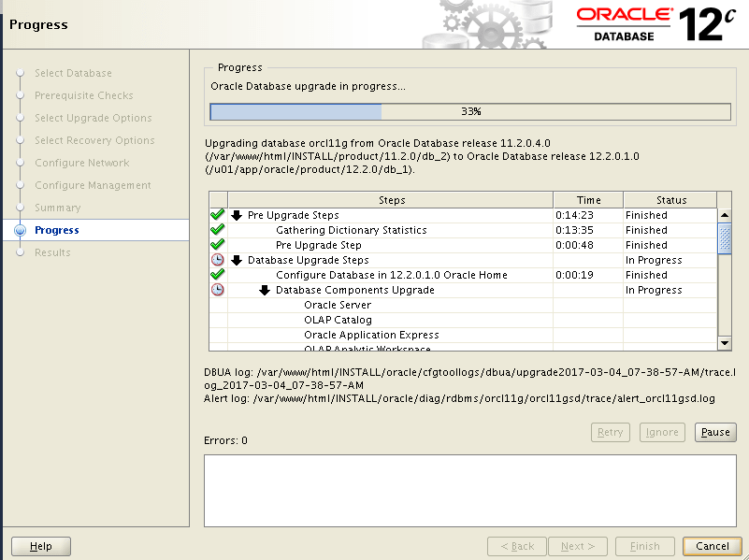Screen dimensions: 749x560
Task: Click the disabled Retry button
Action: (610, 432)
